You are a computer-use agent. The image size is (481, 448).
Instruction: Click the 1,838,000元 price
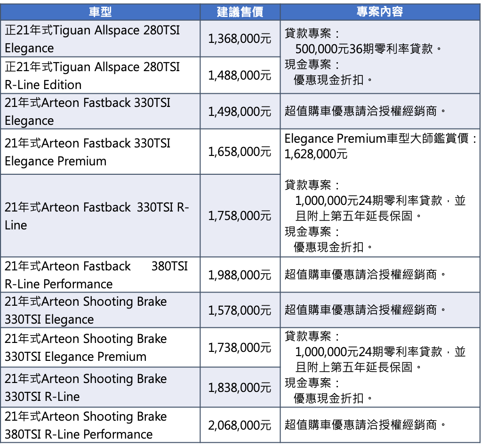[x=240, y=388]
